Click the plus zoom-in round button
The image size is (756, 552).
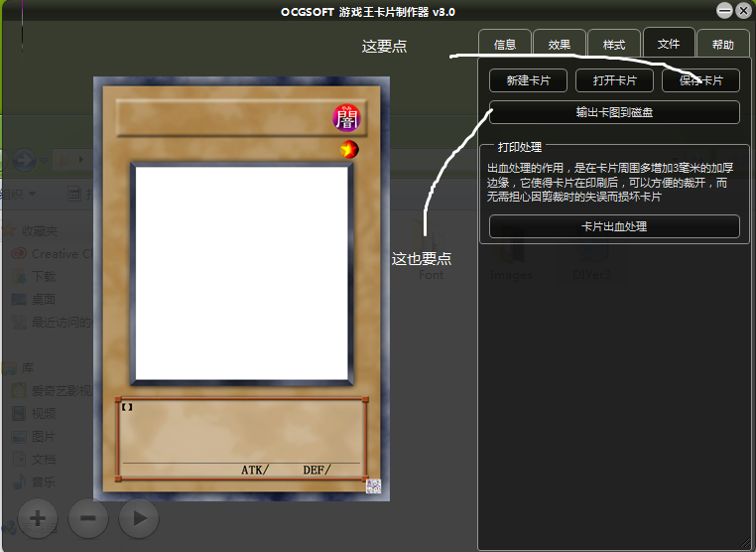pos(38,518)
